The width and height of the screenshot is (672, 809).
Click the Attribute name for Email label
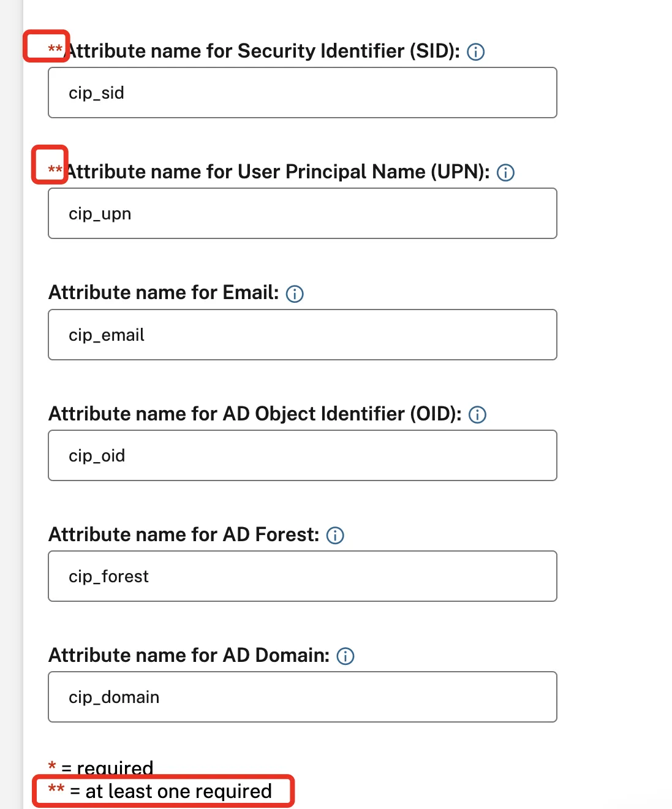tap(164, 292)
